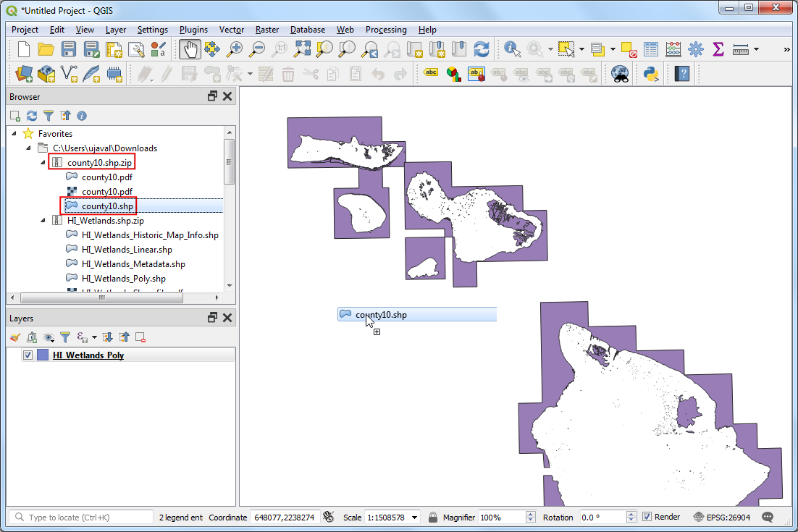Viewport: 798px width, 532px height.
Task: Select HI_Wetlands_Linear.shp in the browser
Action: click(127, 250)
